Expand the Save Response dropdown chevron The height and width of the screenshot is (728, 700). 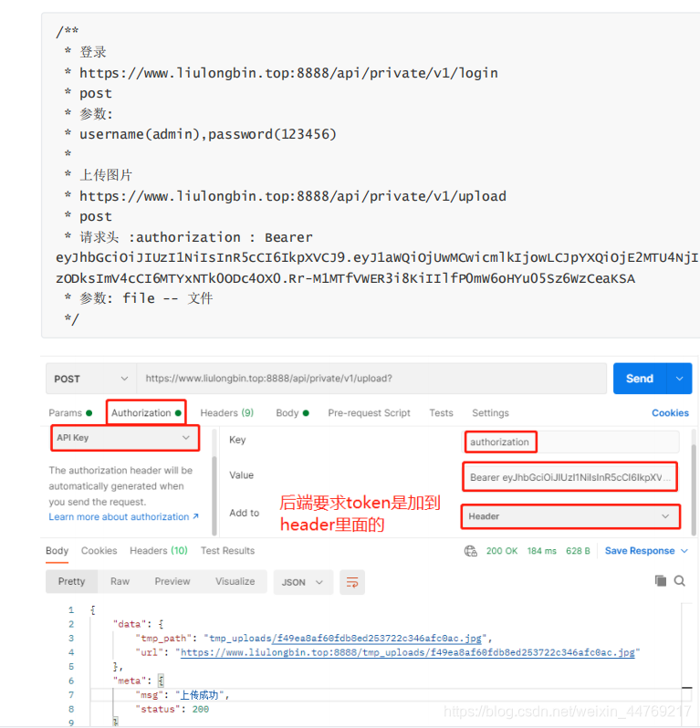coord(684,551)
